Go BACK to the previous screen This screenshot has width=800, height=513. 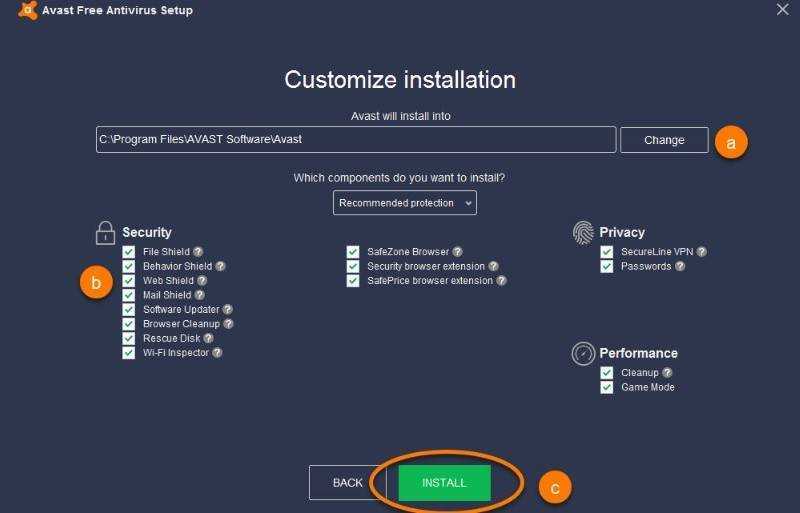tap(347, 483)
